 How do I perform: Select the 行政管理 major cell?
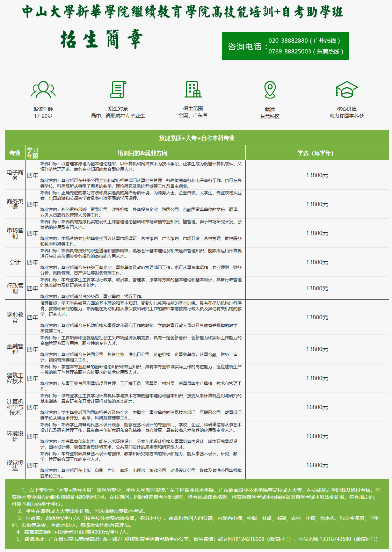point(15,288)
